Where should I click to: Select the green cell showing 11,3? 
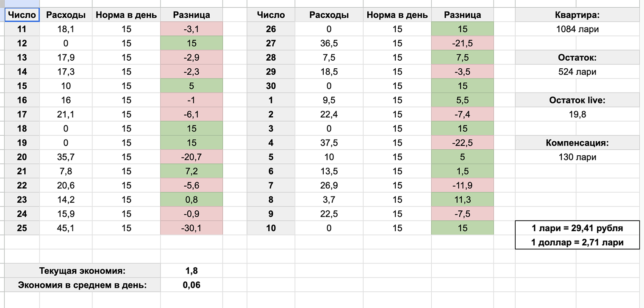tap(462, 200)
